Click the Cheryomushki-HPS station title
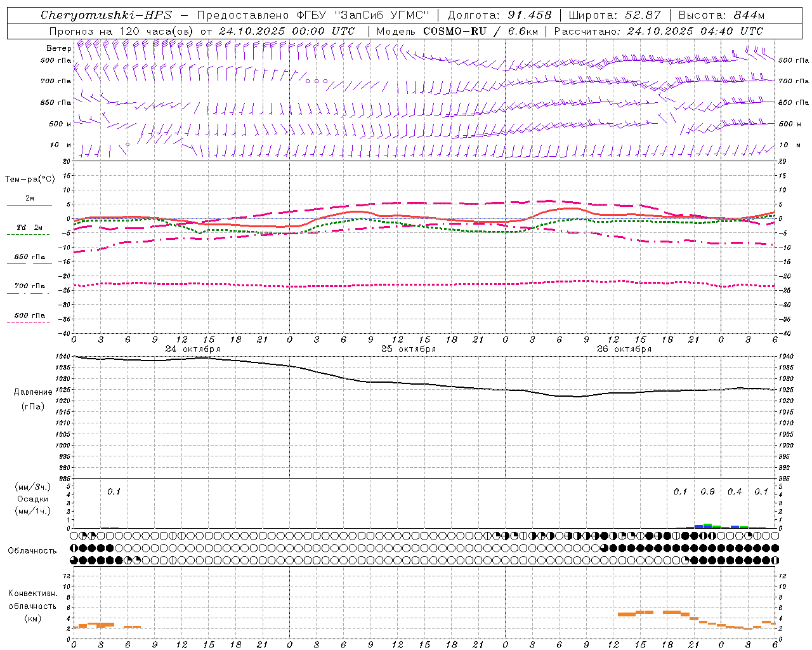The width and height of the screenshot is (812, 650). click(x=106, y=15)
